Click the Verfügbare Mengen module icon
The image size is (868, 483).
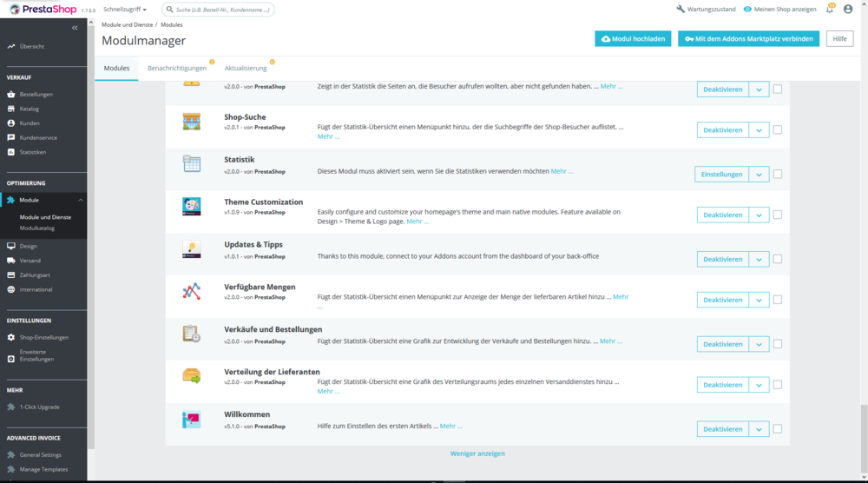coord(192,291)
